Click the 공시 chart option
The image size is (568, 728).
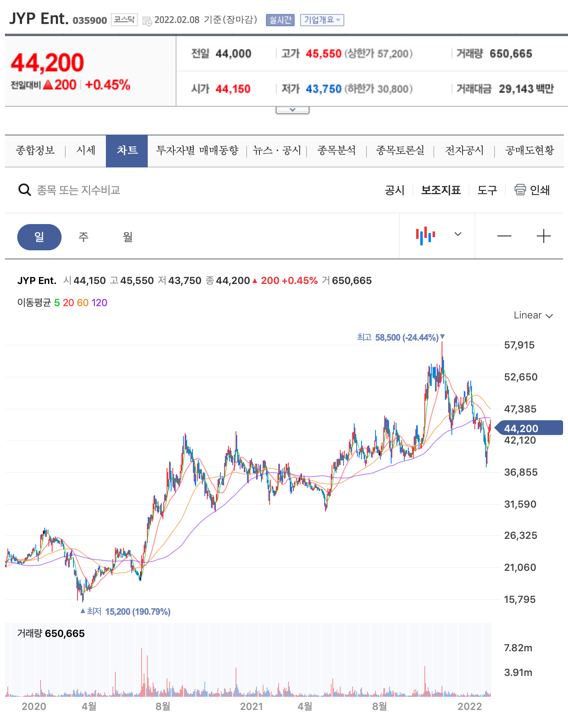point(394,190)
